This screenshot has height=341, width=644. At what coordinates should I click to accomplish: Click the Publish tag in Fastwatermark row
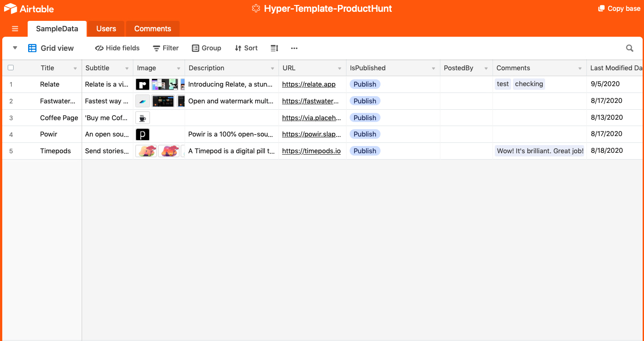(365, 101)
